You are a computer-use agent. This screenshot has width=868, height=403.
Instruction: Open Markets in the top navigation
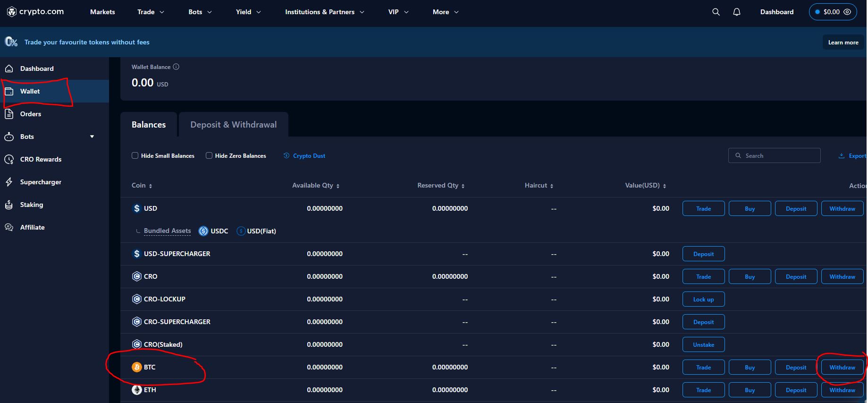[102, 12]
